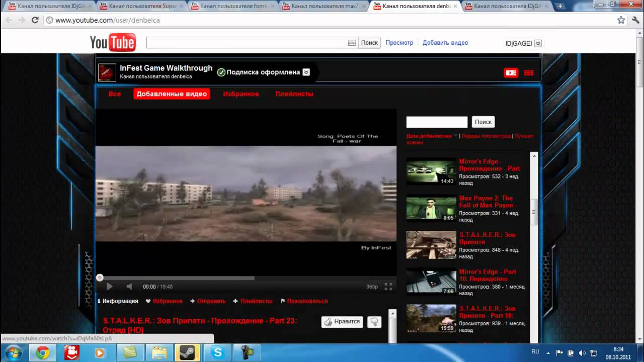The width and height of the screenshot is (644, 362).
Task: Click the channel Поиск search button
Action: coord(483,122)
